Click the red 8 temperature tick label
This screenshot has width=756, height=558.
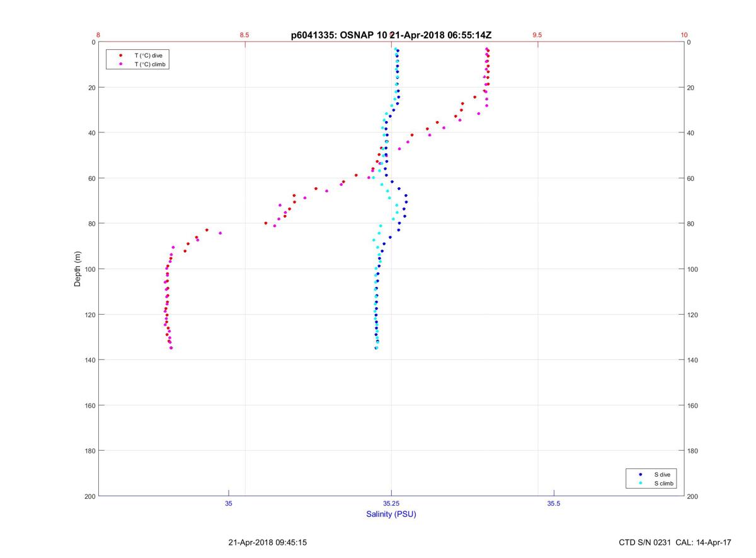point(98,35)
